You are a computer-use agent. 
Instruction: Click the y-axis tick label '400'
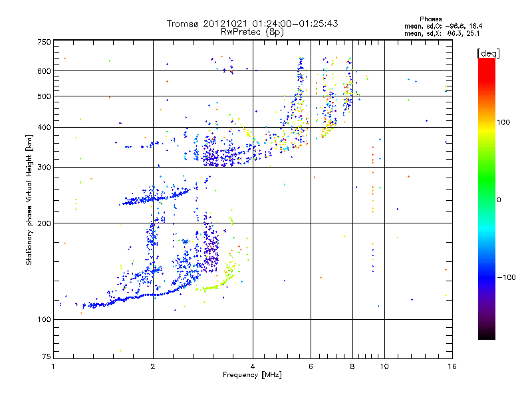click(x=44, y=128)
